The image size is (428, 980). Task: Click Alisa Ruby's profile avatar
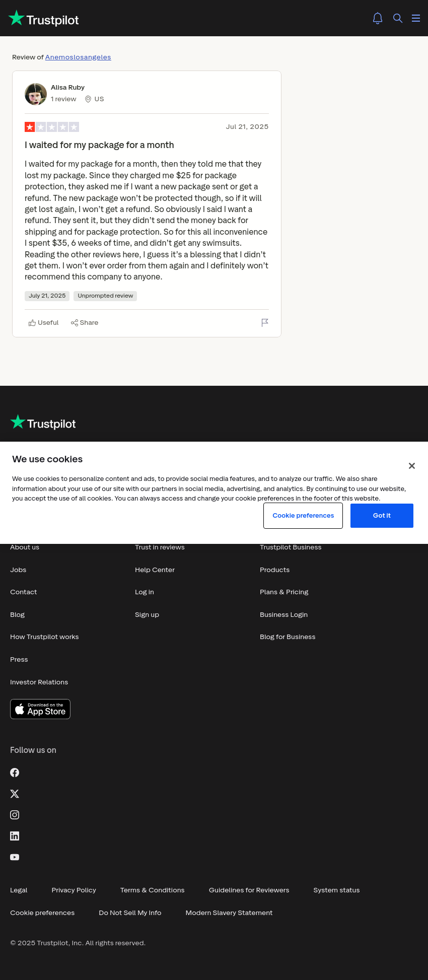point(36,94)
